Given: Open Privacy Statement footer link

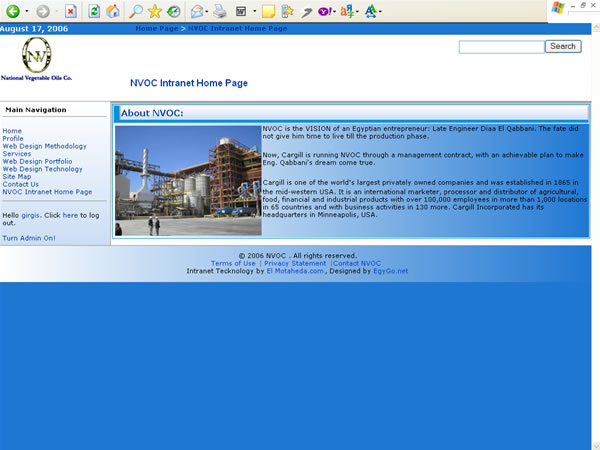Looking at the screenshot, I should [295, 263].
